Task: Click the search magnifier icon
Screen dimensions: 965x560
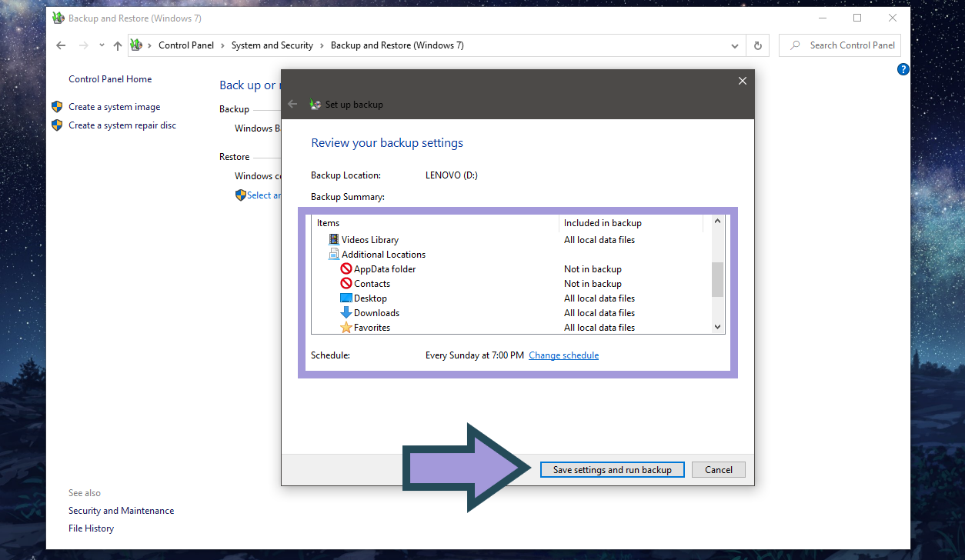Action: pyautogui.click(x=795, y=45)
